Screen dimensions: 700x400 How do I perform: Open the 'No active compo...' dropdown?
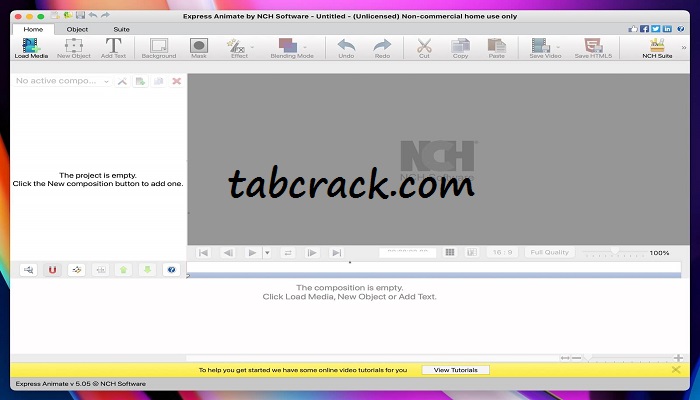pyautogui.click(x=62, y=81)
